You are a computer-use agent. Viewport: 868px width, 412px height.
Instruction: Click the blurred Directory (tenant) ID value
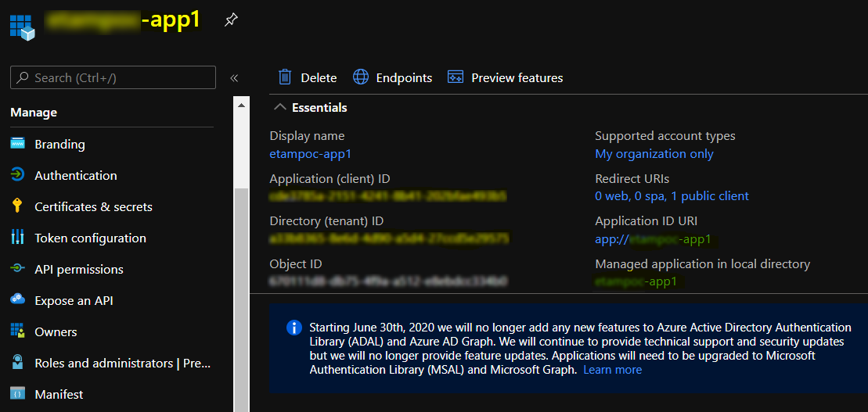(x=389, y=238)
